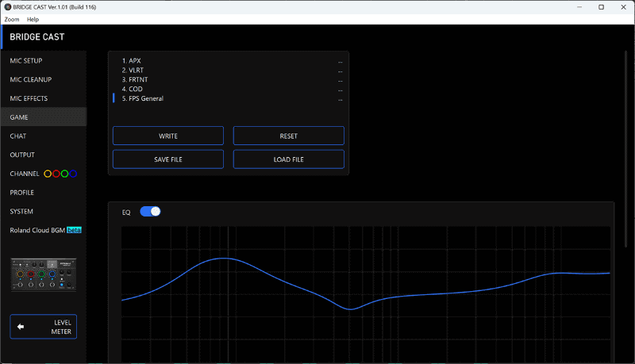Open the options menu for 5. FPS General

(341, 99)
